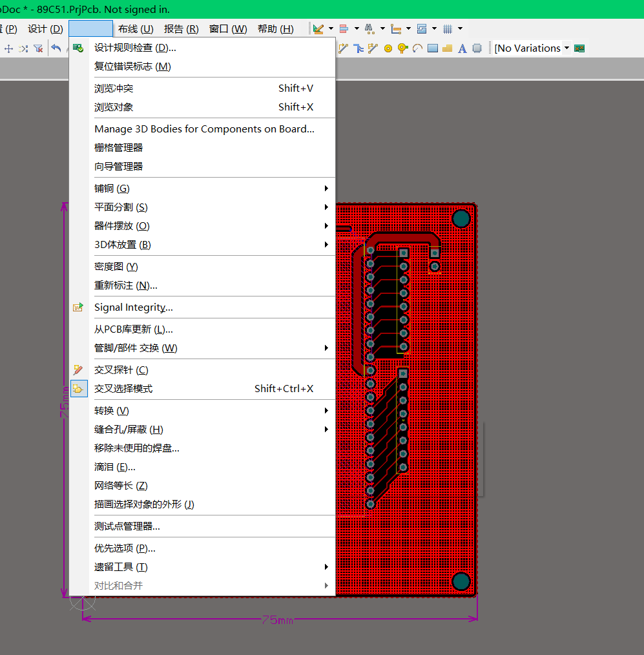Image resolution: width=644 pixels, height=655 pixels.
Task: Expand the 铺铜 (G) submenu
Action: (x=202, y=189)
